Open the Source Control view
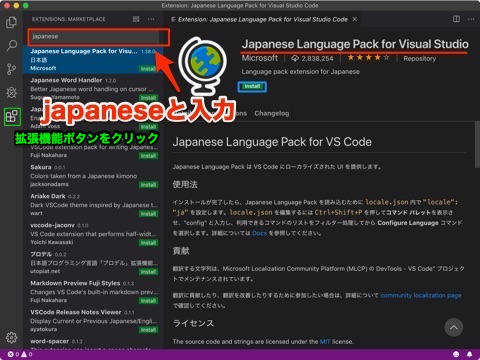 [11, 69]
